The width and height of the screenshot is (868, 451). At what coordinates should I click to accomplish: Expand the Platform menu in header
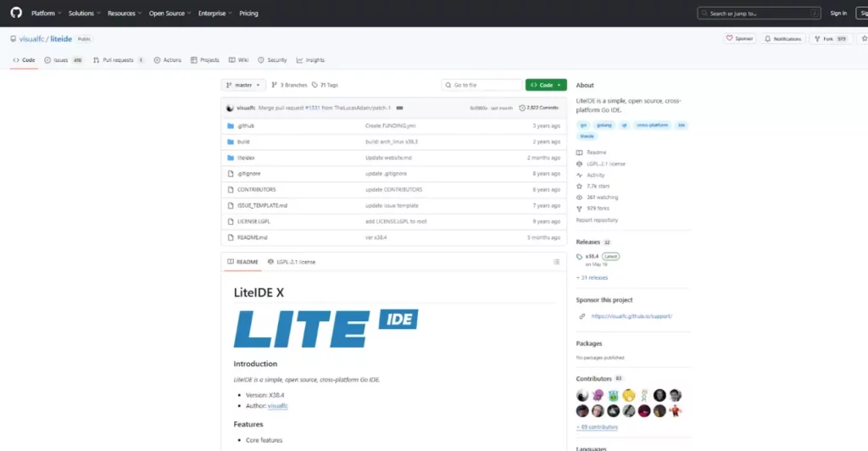coord(46,14)
